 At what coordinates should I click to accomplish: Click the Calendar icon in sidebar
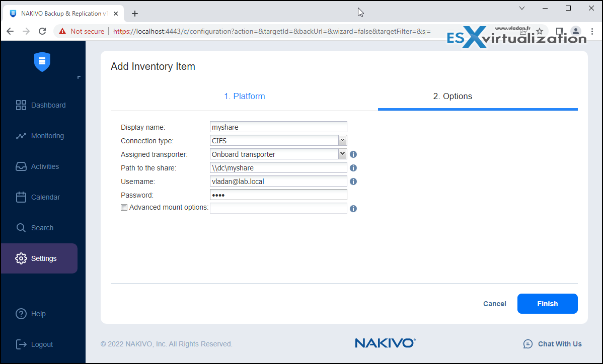[21, 197]
